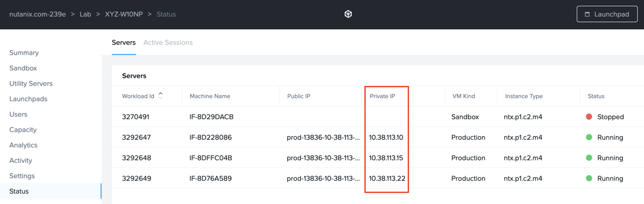
Task: Click the Stopped status text
Action: (611, 117)
